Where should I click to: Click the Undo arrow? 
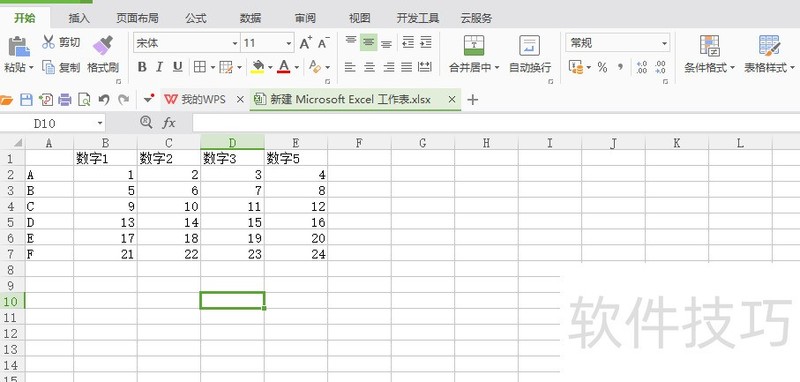(104, 99)
